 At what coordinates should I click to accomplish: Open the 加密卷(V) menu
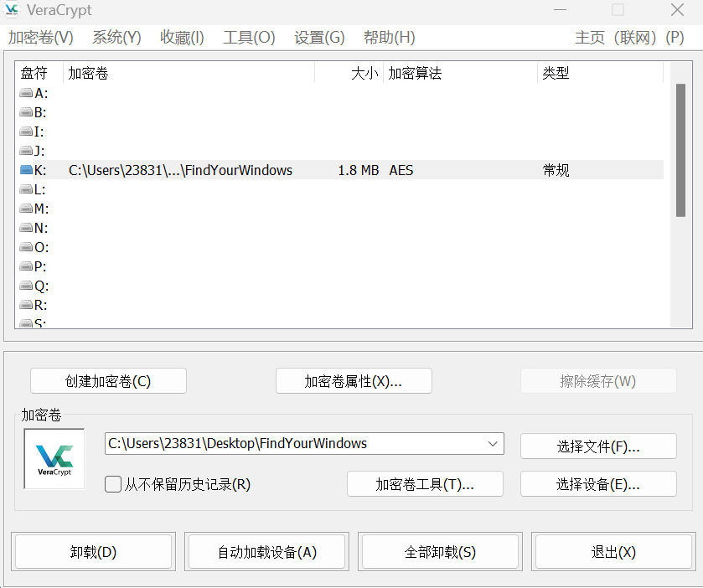[x=41, y=37]
